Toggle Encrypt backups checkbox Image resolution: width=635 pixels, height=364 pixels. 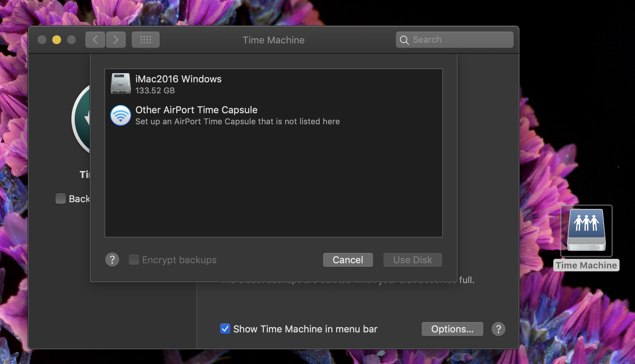[x=134, y=260]
